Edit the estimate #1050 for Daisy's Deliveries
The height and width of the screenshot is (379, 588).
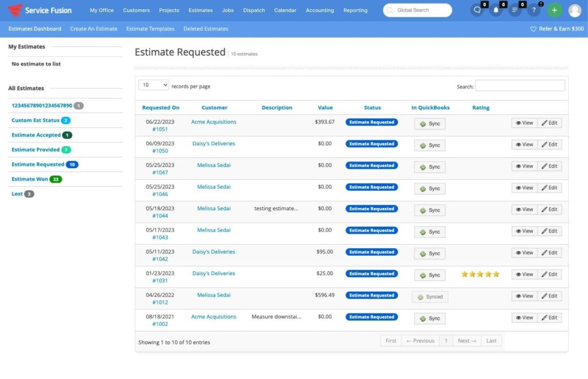click(x=550, y=145)
